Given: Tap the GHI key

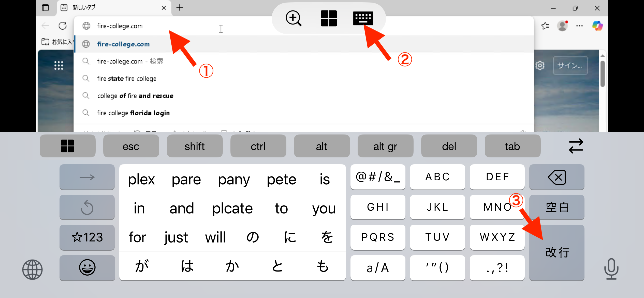Looking at the screenshot, I should (x=378, y=207).
